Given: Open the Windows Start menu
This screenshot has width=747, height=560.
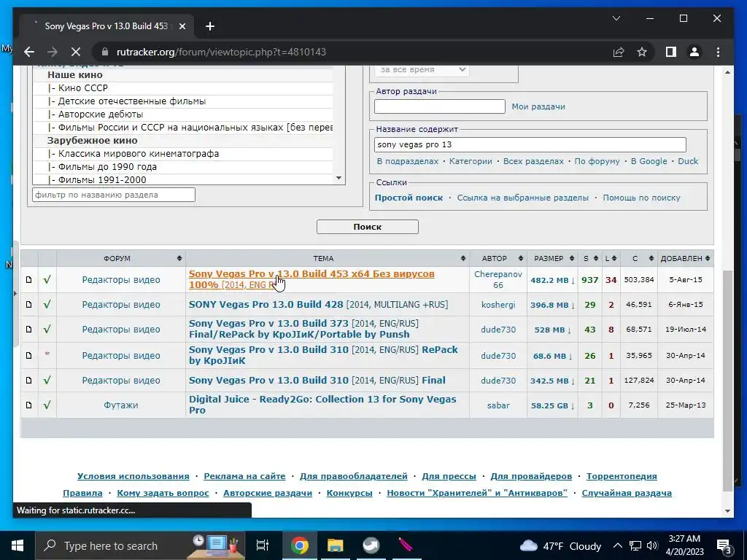Looking at the screenshot, I should pyautogui.click(x=18, y=545).
